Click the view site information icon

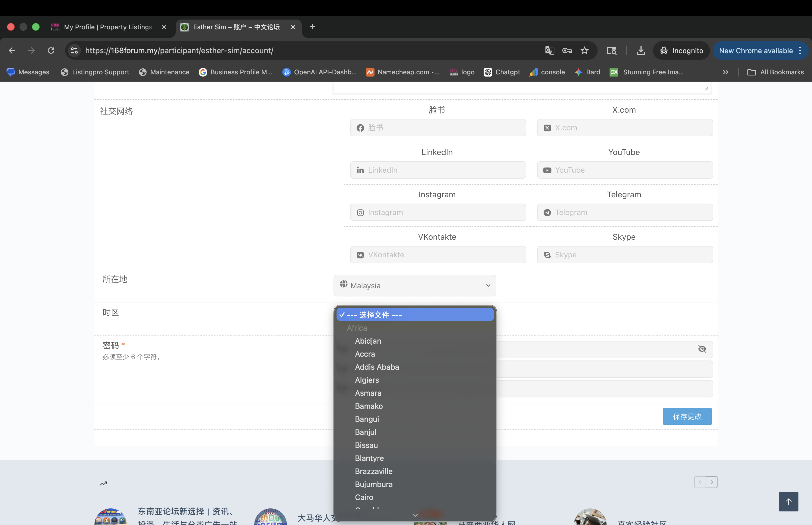click(74, 50)
